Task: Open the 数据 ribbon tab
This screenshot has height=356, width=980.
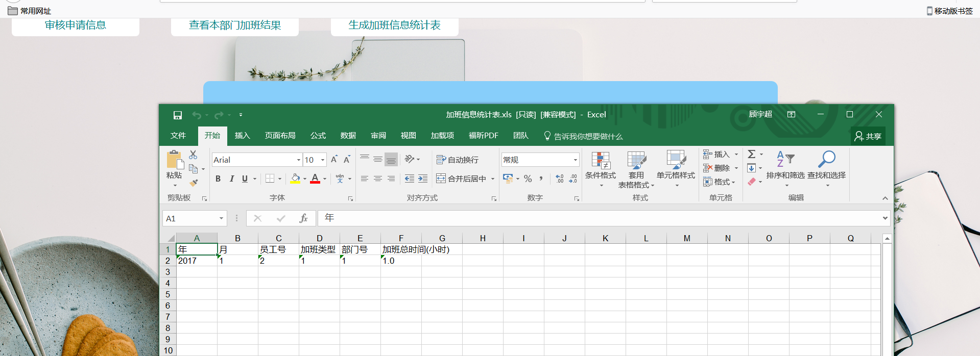Action: tap(348, 136)
